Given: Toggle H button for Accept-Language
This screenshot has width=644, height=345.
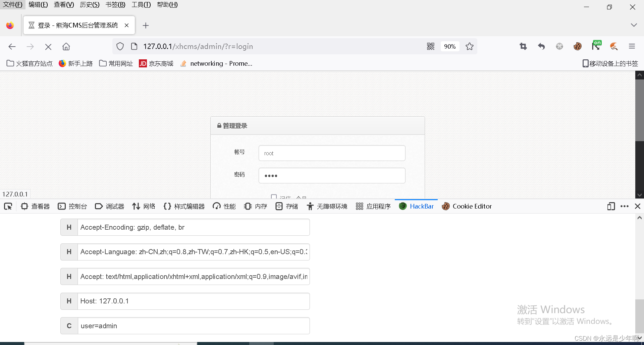Looking at the screenshot, I should 69,252.
